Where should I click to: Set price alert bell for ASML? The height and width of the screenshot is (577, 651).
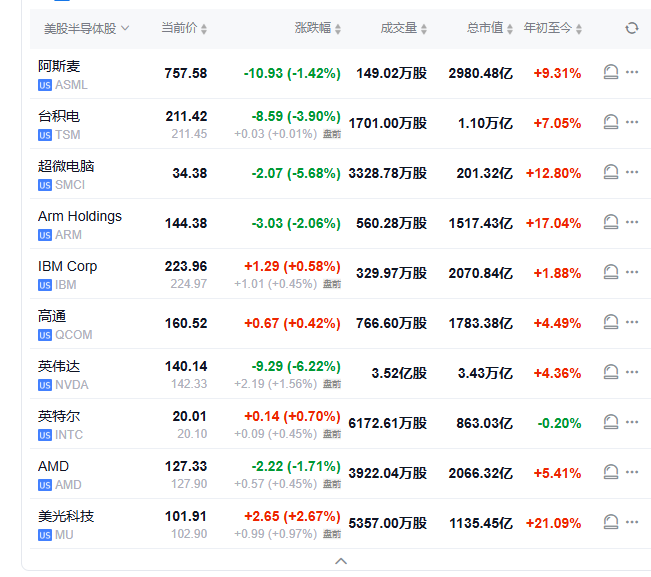(611, 72)
